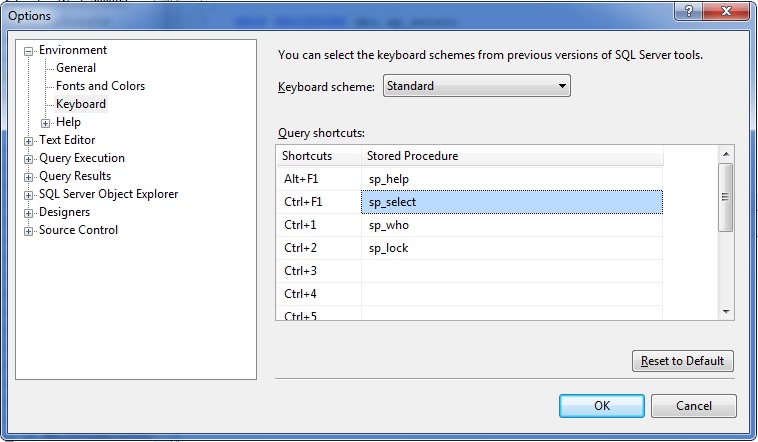Image resolution: width=758 pixels, height=442 pixels.
Task: Click the Cancel button
Action: tap(693, 406)
